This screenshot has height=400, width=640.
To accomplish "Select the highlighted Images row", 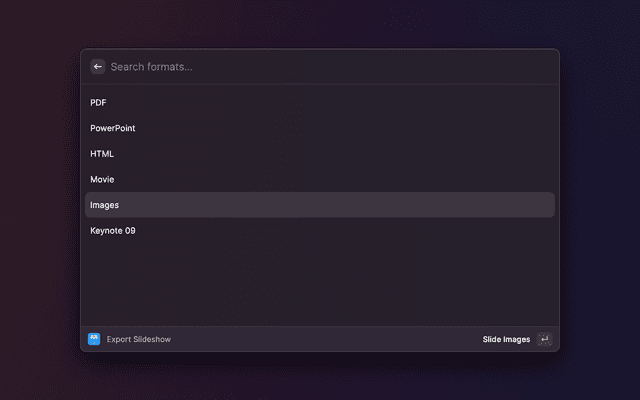I will (x=320, y=205).
